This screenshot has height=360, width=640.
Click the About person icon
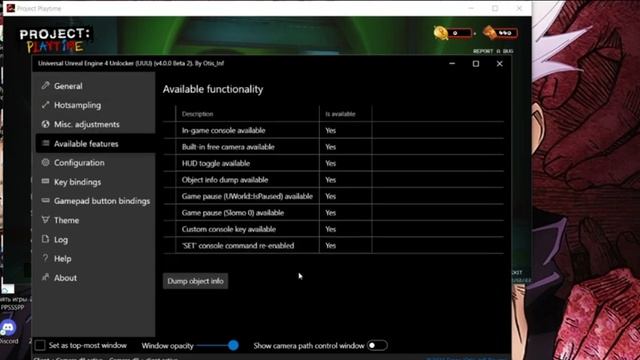click(x=45, y=278)
